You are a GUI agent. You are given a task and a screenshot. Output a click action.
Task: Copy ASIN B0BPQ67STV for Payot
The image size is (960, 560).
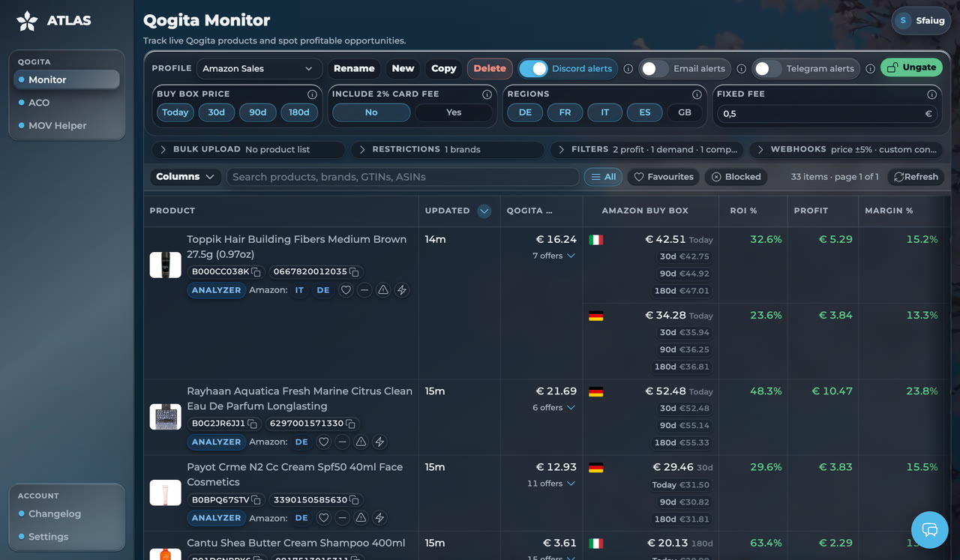[256, 500]
